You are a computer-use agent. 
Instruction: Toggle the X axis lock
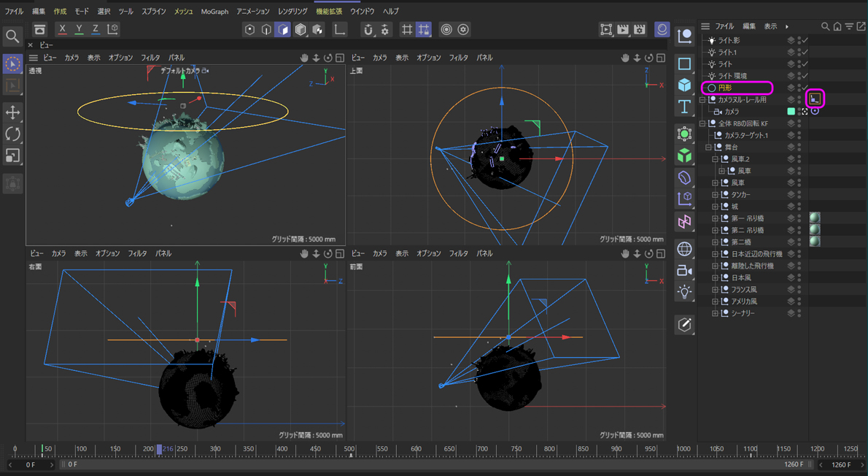pyautogui.click(x=63, y=29)
